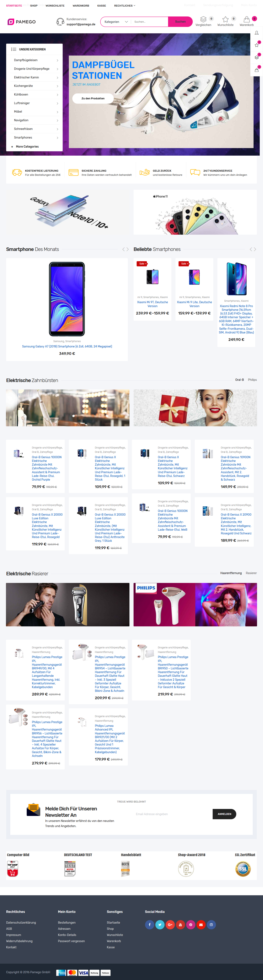Open Shop in top navigation
This screenshot has height=980, width=263.
coord(34,6)
